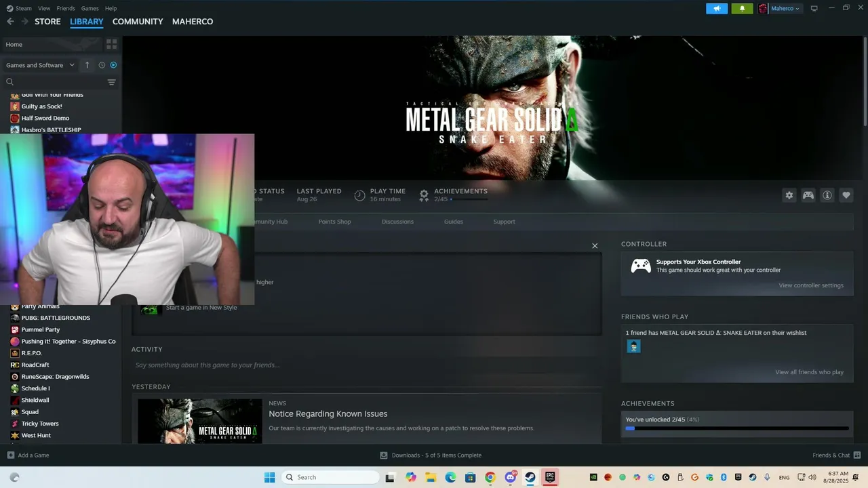Open the blue announcements megaphone button
The width and height of the screenshot is (868, 488).
click(717, 8)
